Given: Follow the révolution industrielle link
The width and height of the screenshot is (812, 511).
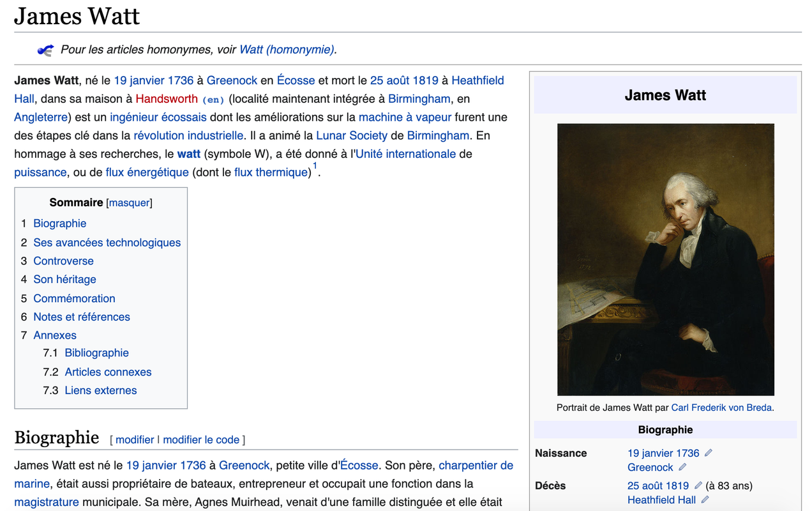Looking at the screenshot, I should [x=188, y=135].
